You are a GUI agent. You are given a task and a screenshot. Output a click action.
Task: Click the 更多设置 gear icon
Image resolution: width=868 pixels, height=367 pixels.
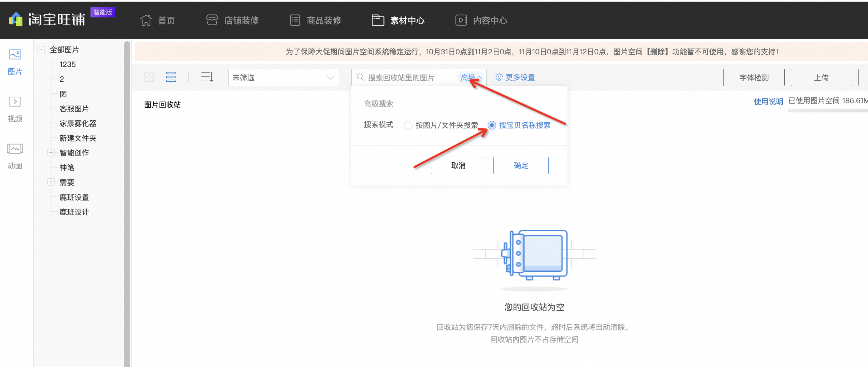pos(499,77)
